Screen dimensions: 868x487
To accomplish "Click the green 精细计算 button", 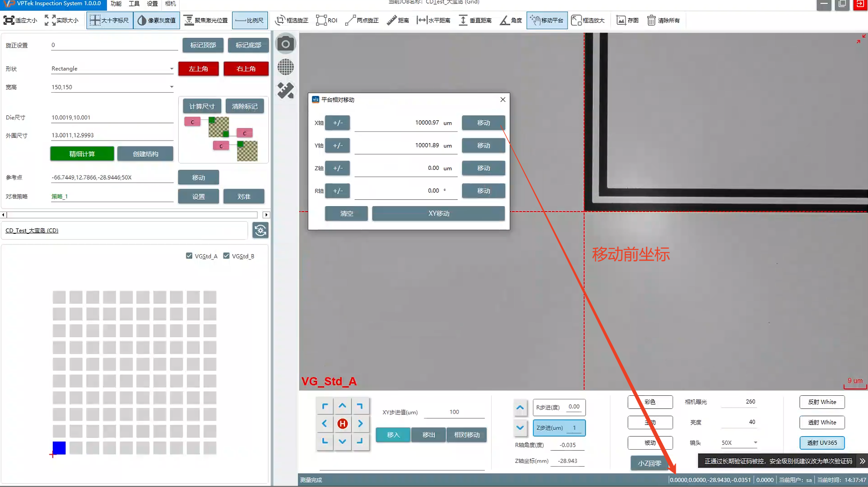I will point(82,154).
